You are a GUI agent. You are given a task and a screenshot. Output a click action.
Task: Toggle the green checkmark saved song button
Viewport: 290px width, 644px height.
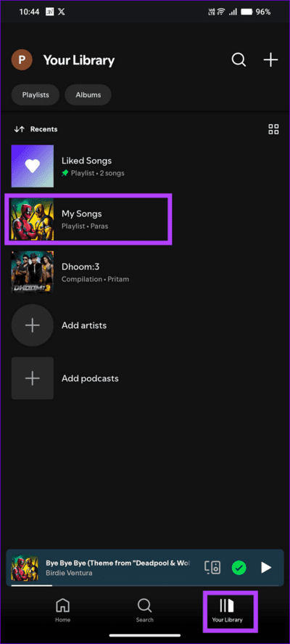pos(239,568)
